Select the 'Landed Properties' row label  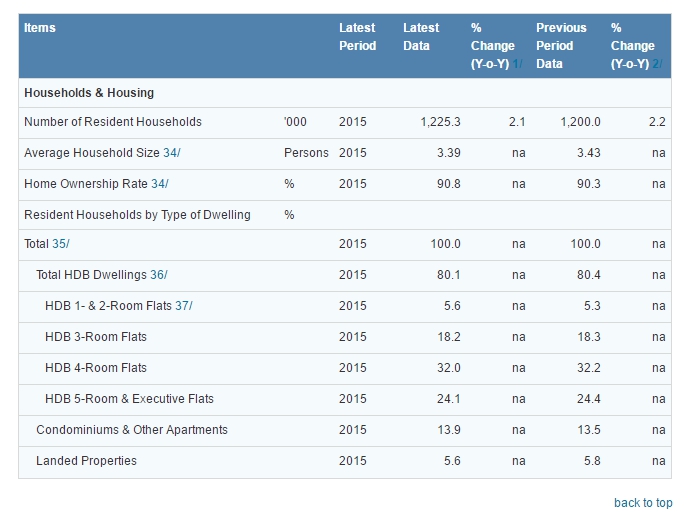[86, 461]
